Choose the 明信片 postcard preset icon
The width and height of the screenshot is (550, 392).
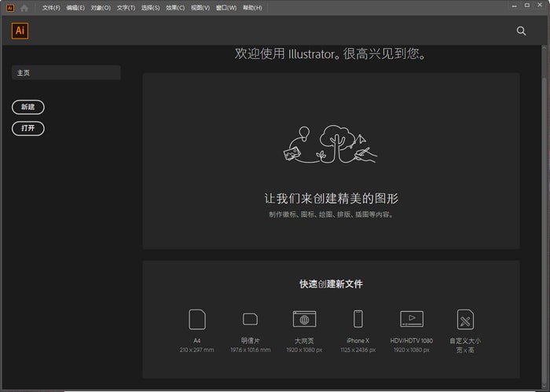(251, 319)
